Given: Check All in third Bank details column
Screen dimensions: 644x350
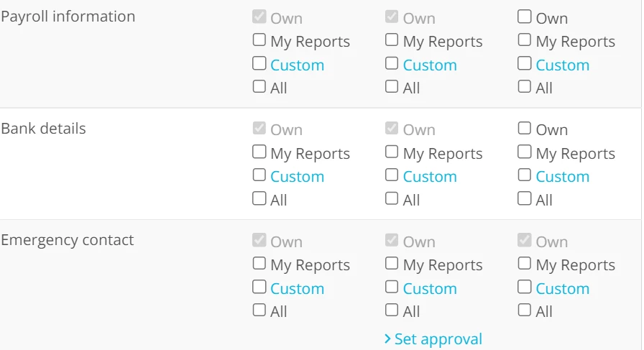Looking at the screenshot, I should click(x=525, y=198).
